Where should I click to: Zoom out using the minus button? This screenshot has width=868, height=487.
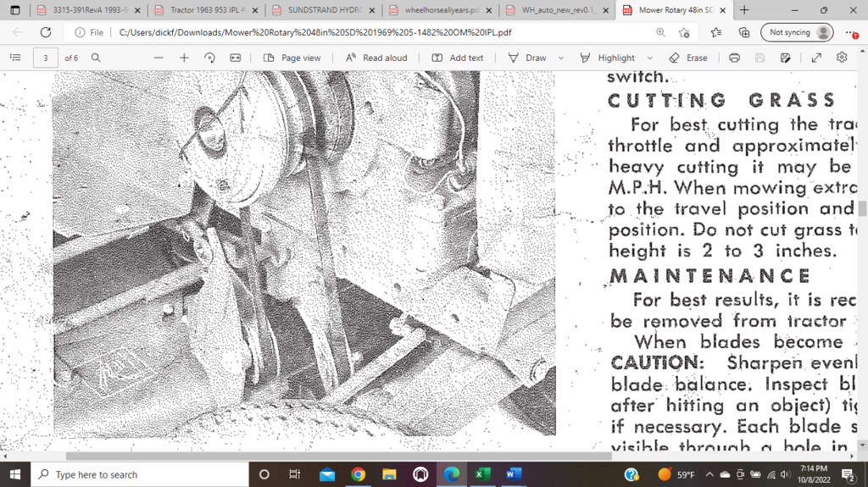pyautogui.click(x=159, y=58)
